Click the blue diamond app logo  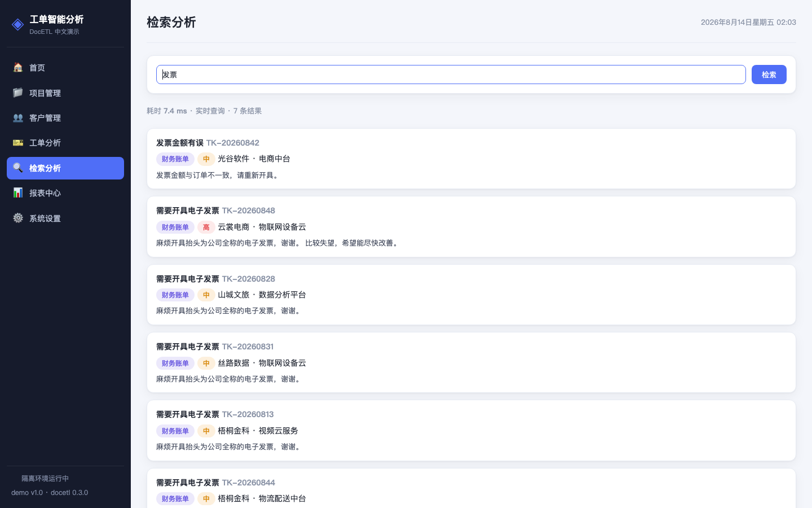[18, 24]
